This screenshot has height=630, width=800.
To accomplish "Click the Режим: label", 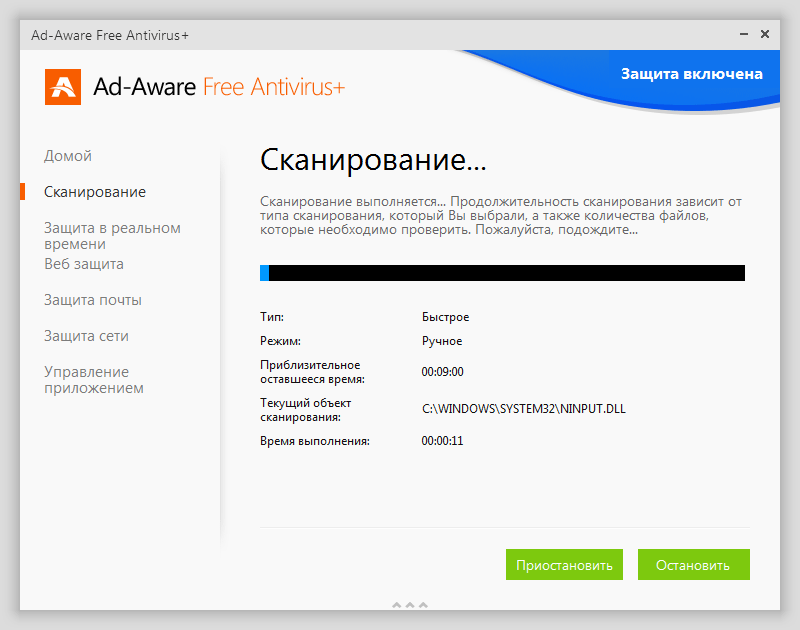I will click(281, 341).
